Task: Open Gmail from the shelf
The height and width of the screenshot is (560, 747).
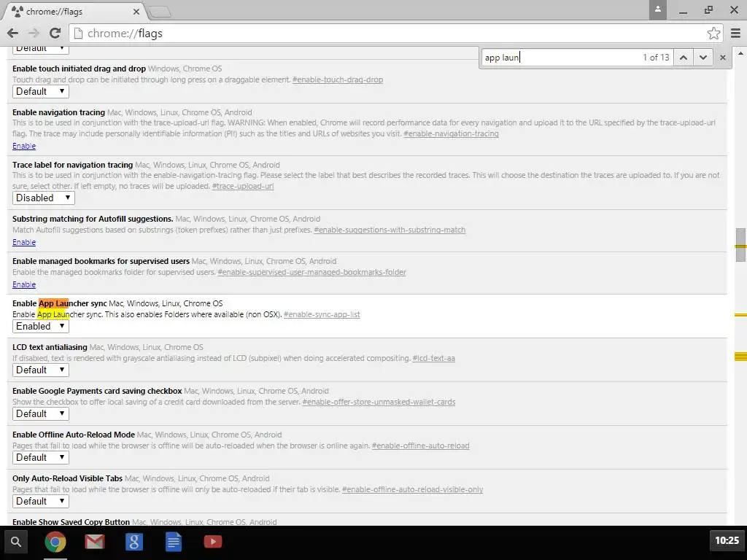Action: [94, 542]
